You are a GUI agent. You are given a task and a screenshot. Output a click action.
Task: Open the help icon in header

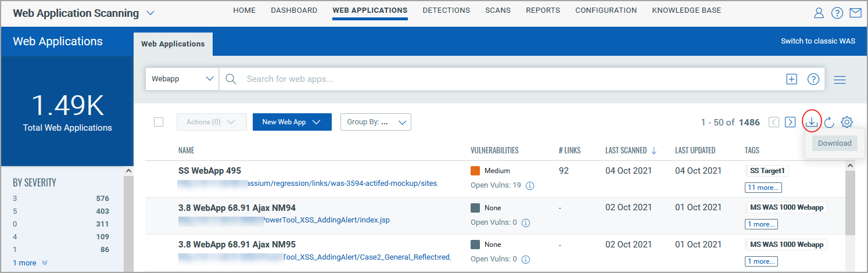[x=837, y=13]
